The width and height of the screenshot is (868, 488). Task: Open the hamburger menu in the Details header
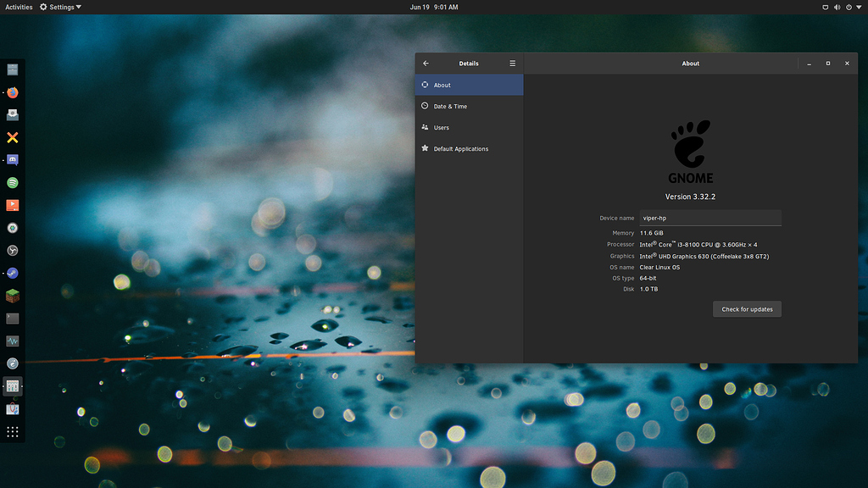click(512, 63)
